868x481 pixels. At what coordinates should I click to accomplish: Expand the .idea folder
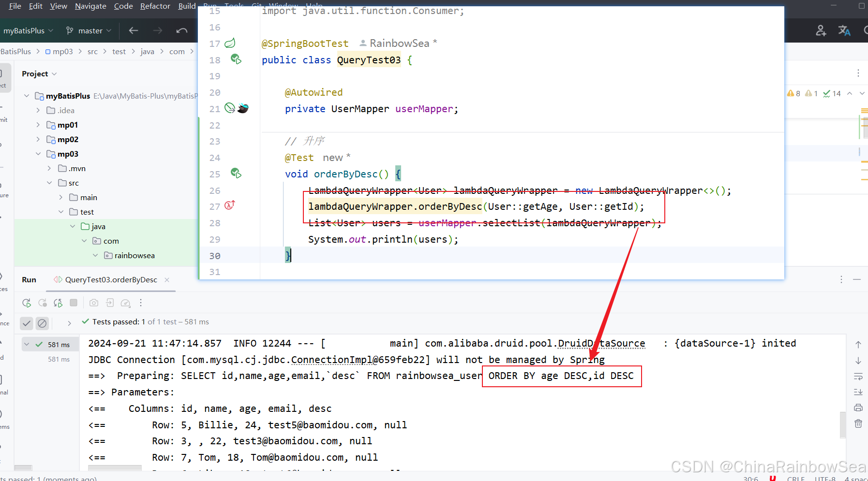(x=38, y=110)
